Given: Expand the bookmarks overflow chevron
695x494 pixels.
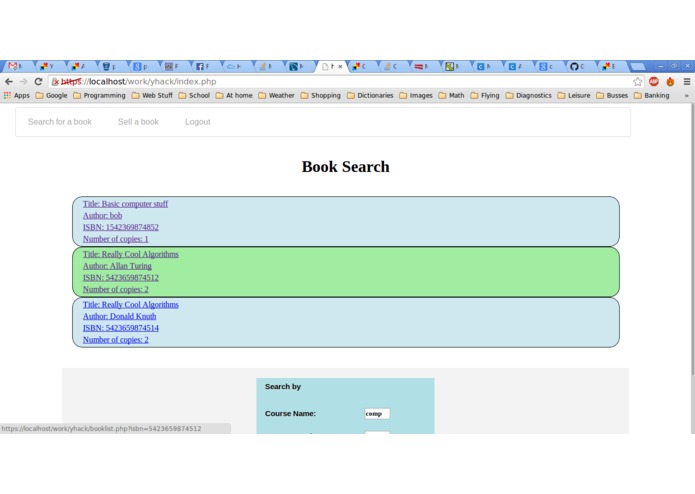Looking at the screenshot, I should tap(687, 95).
